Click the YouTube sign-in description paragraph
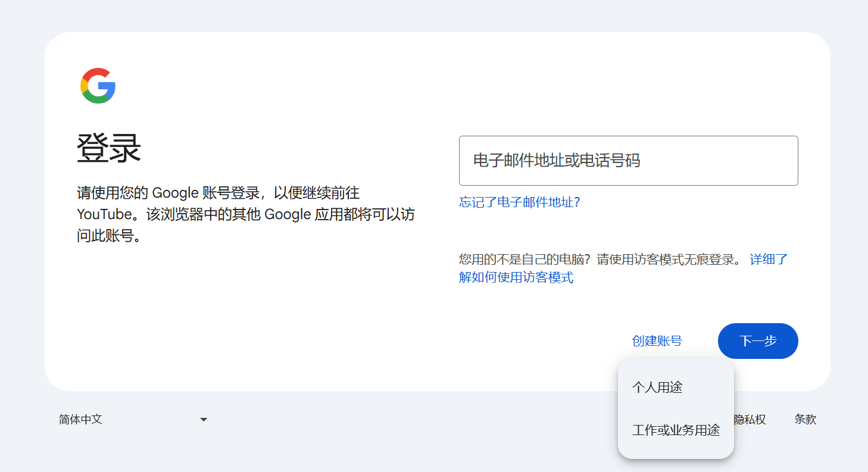The height and width of the screenshot is (472, 868). click(246, 214)
